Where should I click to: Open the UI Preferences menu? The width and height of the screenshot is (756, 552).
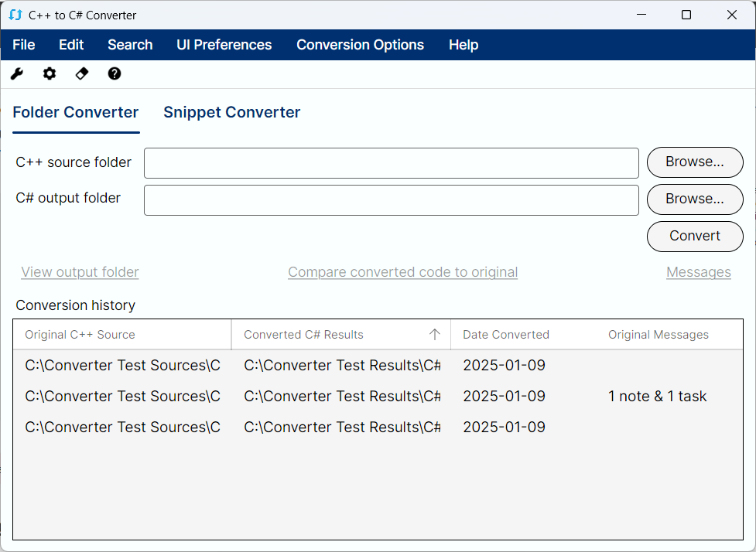coord(224,45)
